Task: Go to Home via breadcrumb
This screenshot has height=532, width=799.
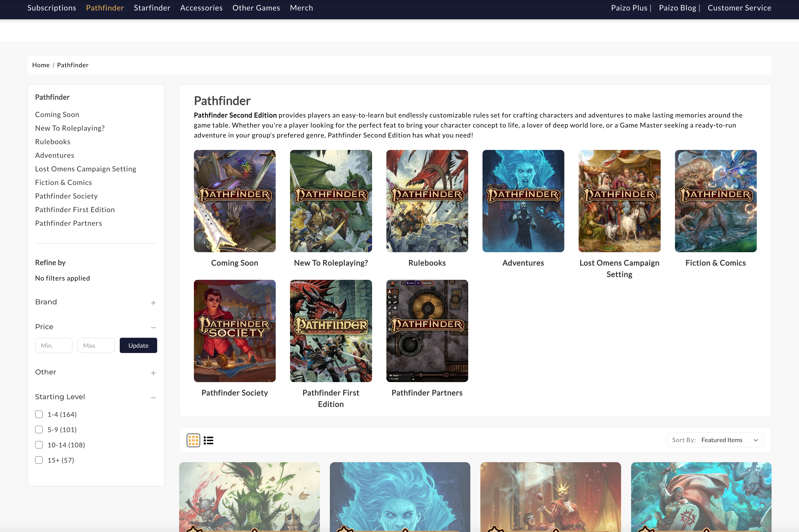Action: [x=41, y=65]
